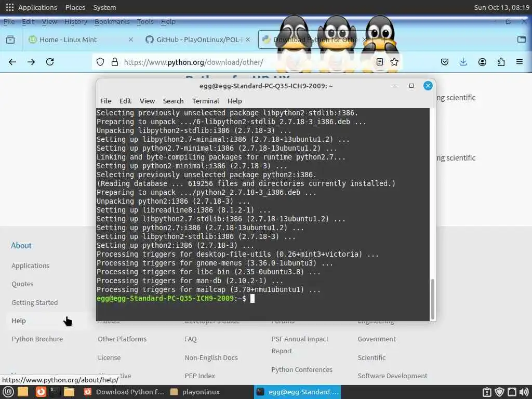Image resolution: width=532 pixels, height=399 pixels.
Task: Open the Pocket save icon
Action: [x=445, y=62]
